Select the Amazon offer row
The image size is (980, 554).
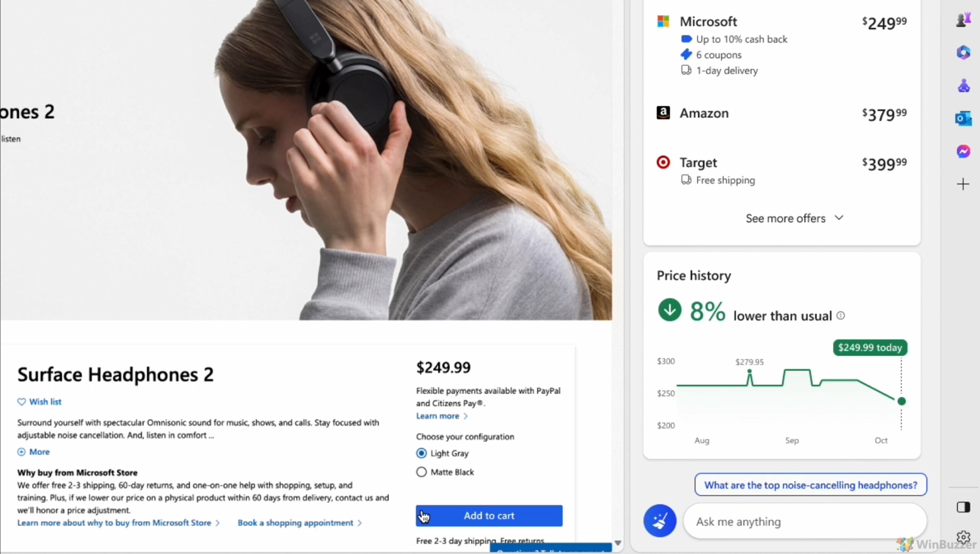[x=782, y=114]
